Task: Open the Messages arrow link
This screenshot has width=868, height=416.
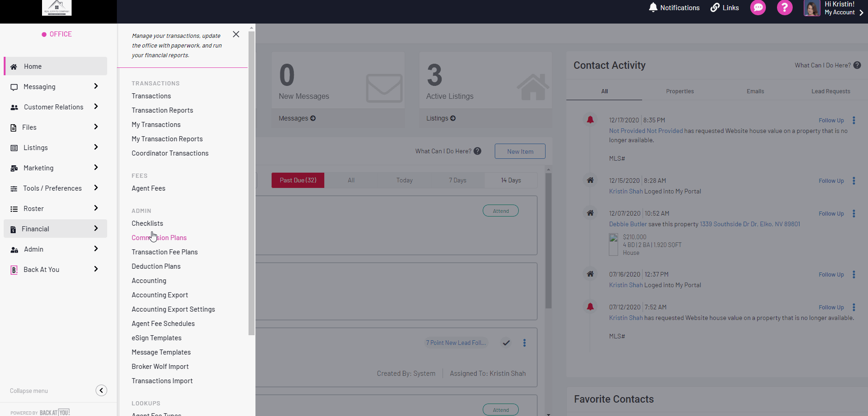Action: [x=297, y=119]
